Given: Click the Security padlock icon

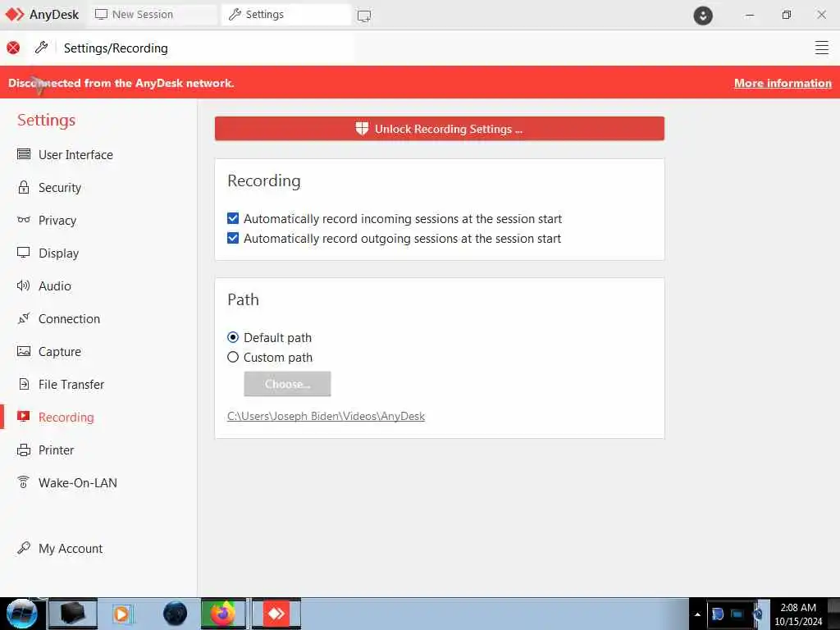Looking at the screenshot, I should 24,187.
